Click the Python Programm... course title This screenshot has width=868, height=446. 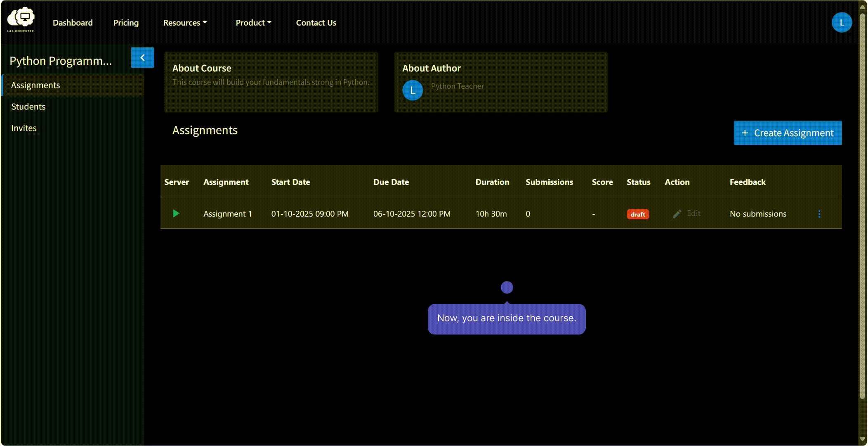click(61, 61)
